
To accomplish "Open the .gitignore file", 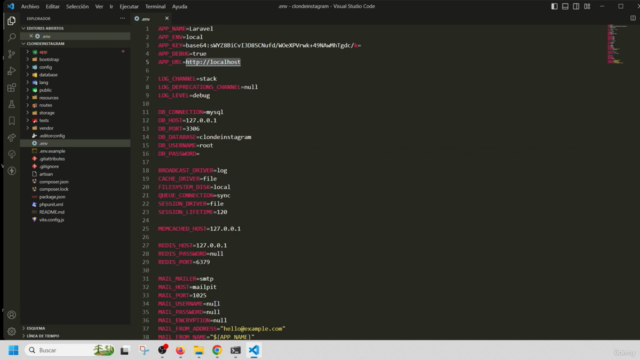I will pyautogui.click(x=49, y=167).
